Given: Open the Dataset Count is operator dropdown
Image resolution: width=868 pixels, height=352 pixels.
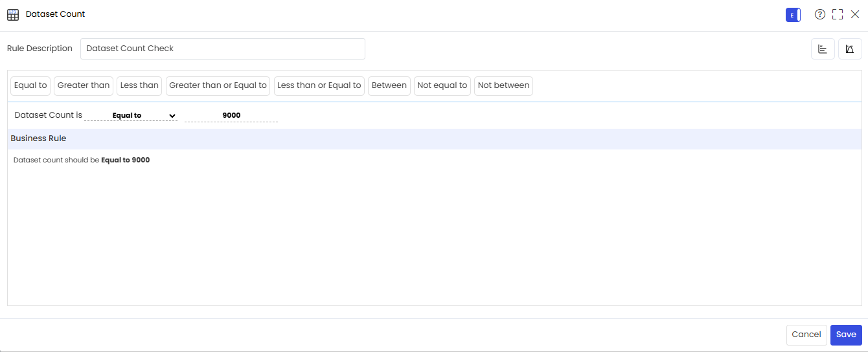Looking at the screenshot, I should tap(131, 115).
